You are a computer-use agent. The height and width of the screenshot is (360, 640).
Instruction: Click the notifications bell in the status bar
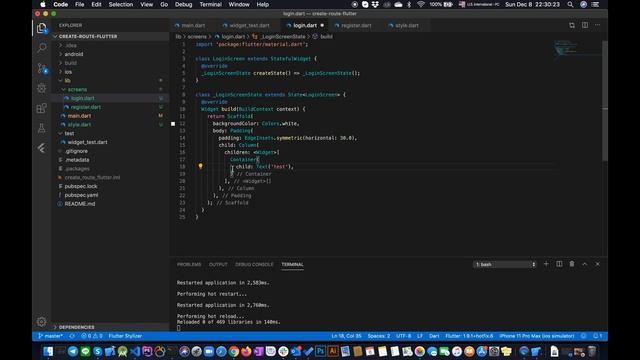pos(598,336)
